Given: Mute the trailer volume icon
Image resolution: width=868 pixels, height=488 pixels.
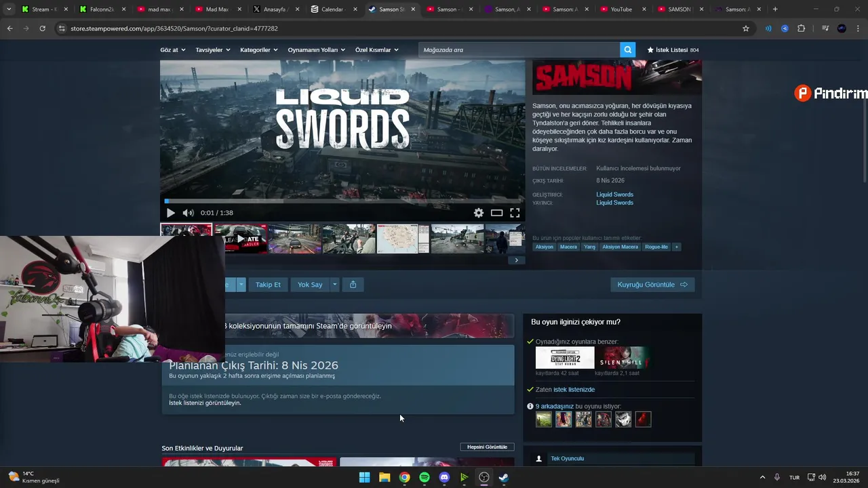Looking at the screenshot, I should (188, 213).
